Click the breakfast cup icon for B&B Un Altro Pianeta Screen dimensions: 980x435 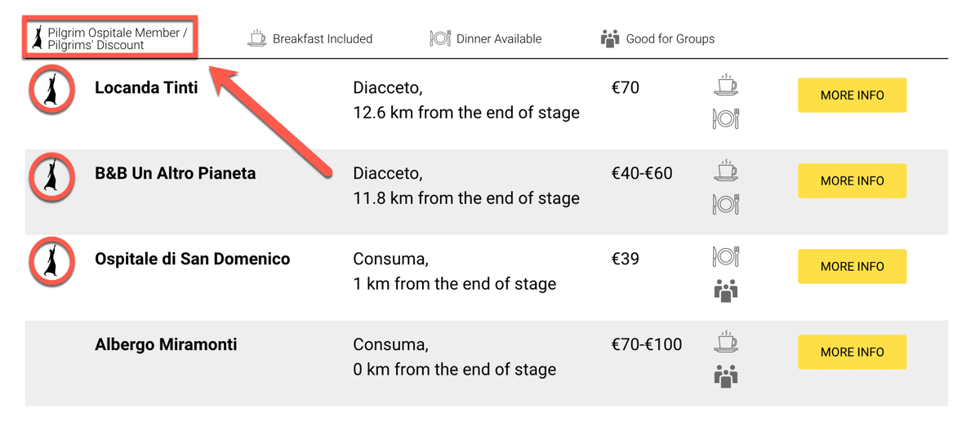[726, 171]
